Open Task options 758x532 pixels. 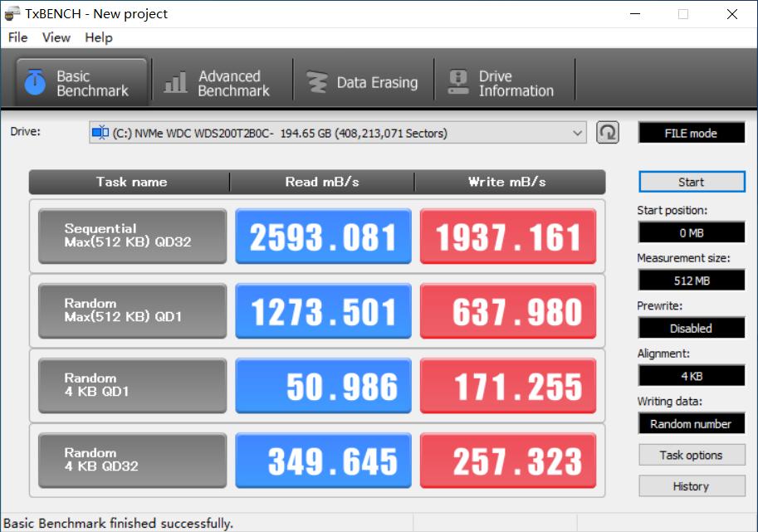coord(691,455)
